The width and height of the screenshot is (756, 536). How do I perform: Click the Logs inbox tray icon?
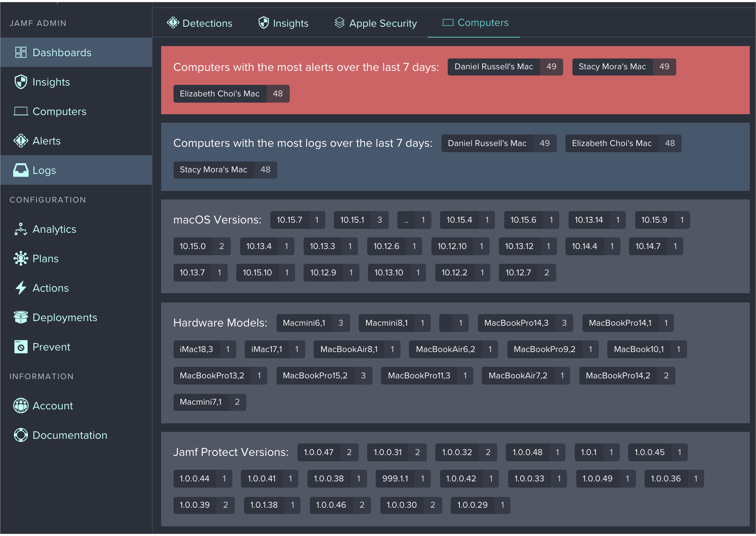tap(21, 170)
